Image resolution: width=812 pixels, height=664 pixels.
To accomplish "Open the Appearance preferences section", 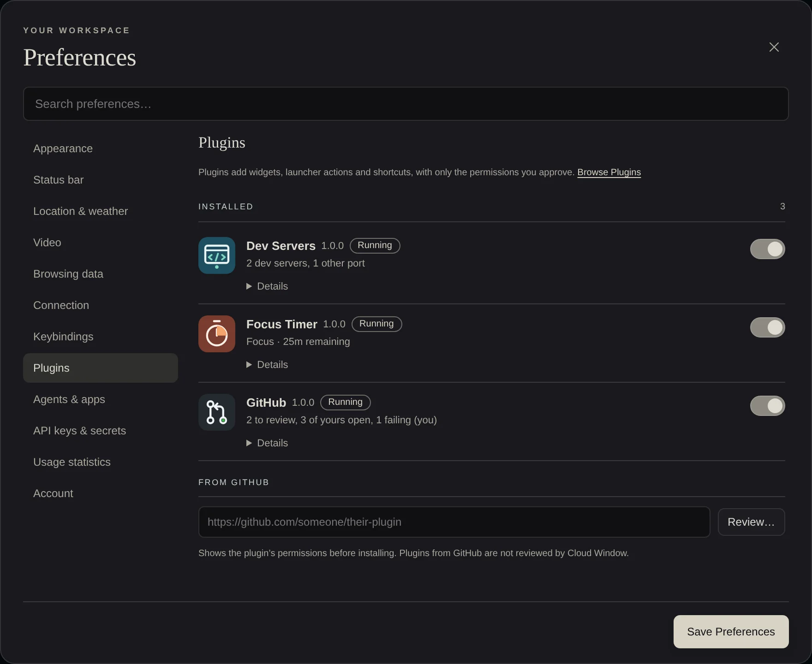I will tap(101, 148).
